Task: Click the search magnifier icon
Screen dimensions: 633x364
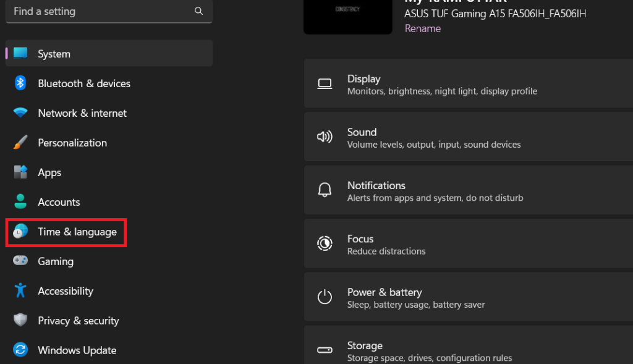Action: 198,11
